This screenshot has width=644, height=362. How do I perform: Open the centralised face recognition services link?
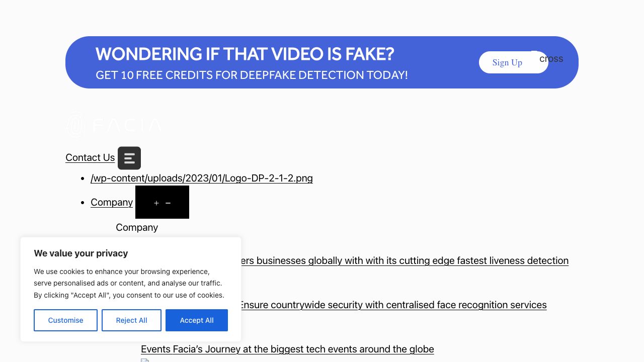tap(392, 305)
